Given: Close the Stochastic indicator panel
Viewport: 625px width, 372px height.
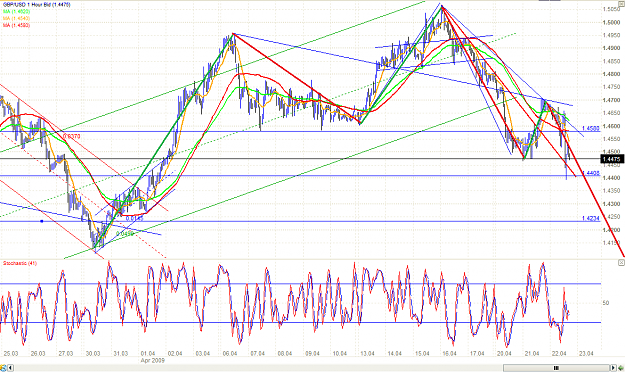Looking at the screenshot, I should coord(621,262).
